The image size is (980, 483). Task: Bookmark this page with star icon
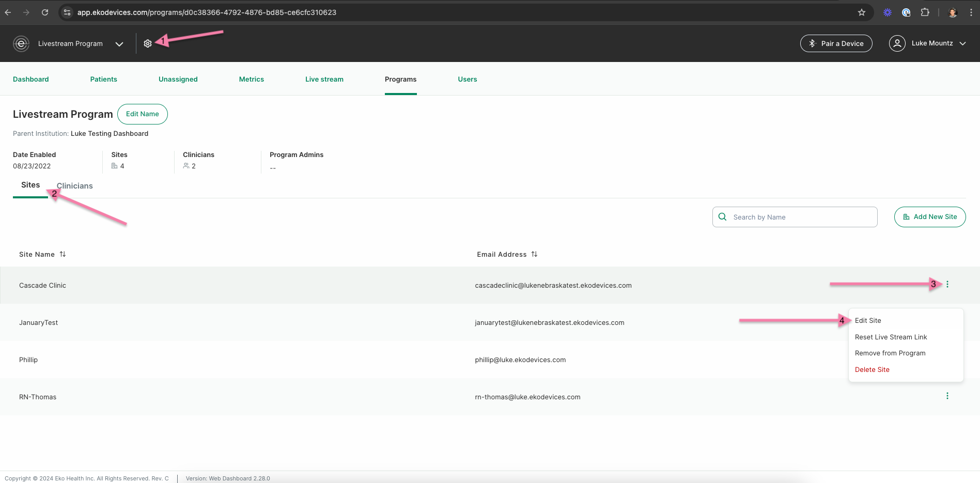click(x=862, y=12)
